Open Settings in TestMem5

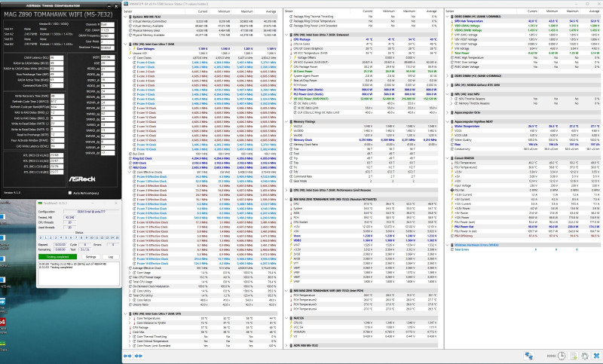[90, 257]
